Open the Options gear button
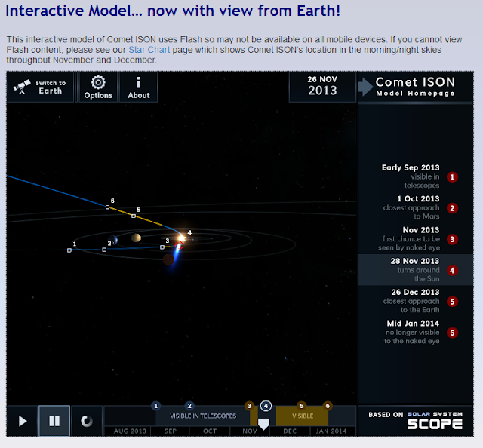483x448 pixels. [x=98, y=87]
